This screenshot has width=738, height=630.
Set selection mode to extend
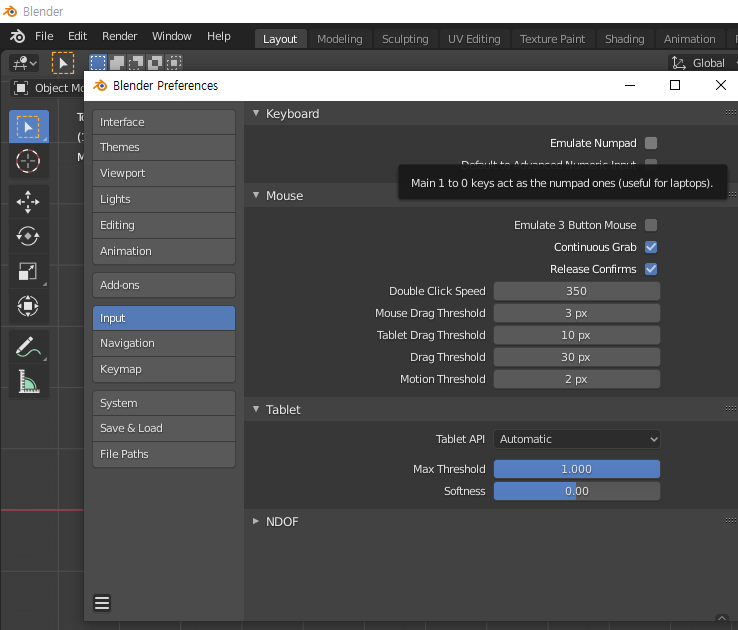click(x=117, y=63)
